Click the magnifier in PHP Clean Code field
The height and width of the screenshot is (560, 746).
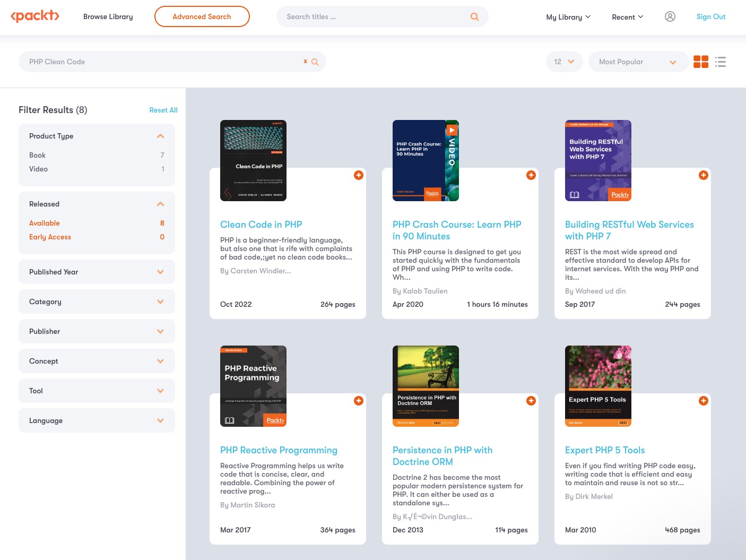click(x=315, y=62)
